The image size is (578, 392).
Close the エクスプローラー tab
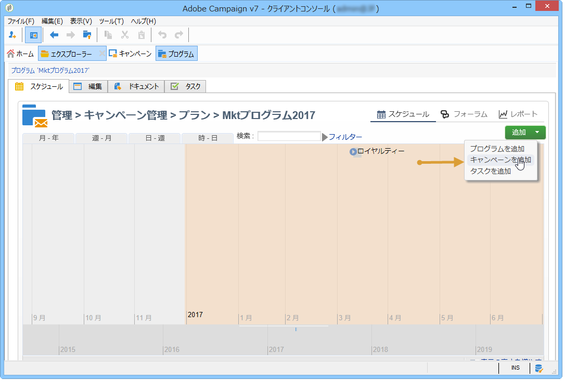102,54
